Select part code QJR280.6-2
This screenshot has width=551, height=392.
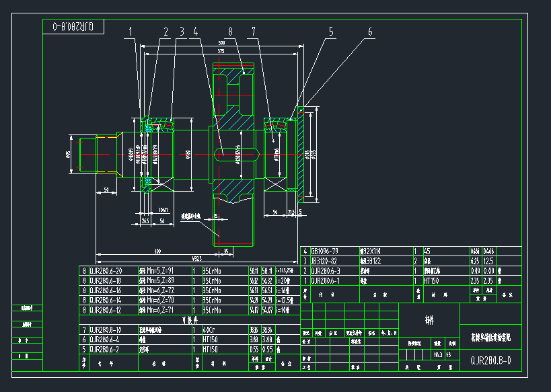104,349
